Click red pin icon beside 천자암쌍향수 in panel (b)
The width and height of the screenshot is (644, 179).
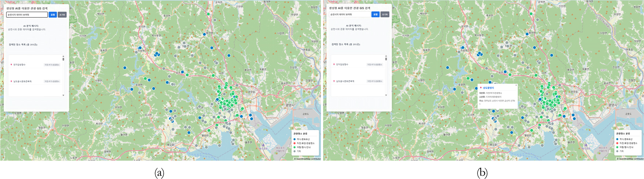334,64
